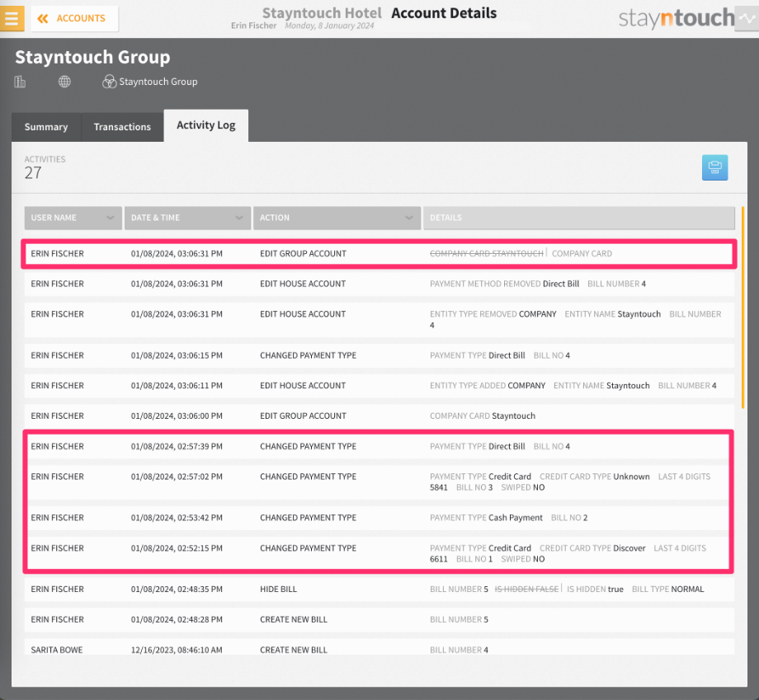The width and height of the screenshot is (759, 700).
Task: Click the Stayntouch Group title
Action: coord(92,57)
